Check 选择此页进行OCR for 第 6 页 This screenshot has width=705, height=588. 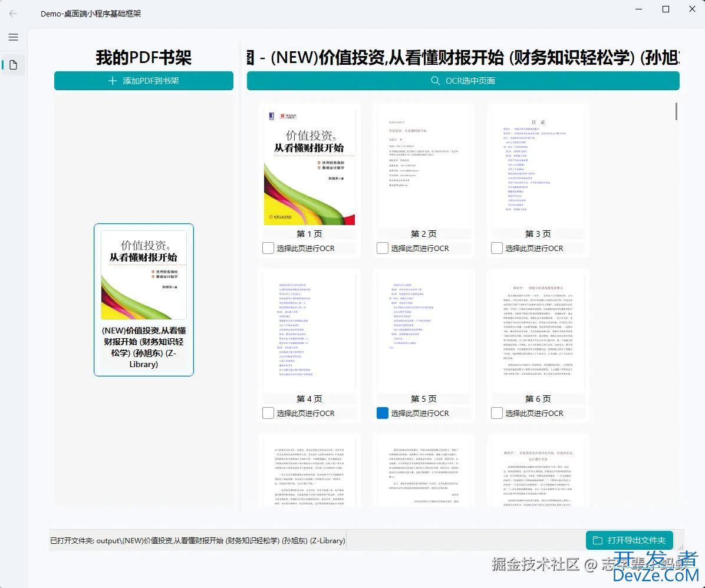497,413
